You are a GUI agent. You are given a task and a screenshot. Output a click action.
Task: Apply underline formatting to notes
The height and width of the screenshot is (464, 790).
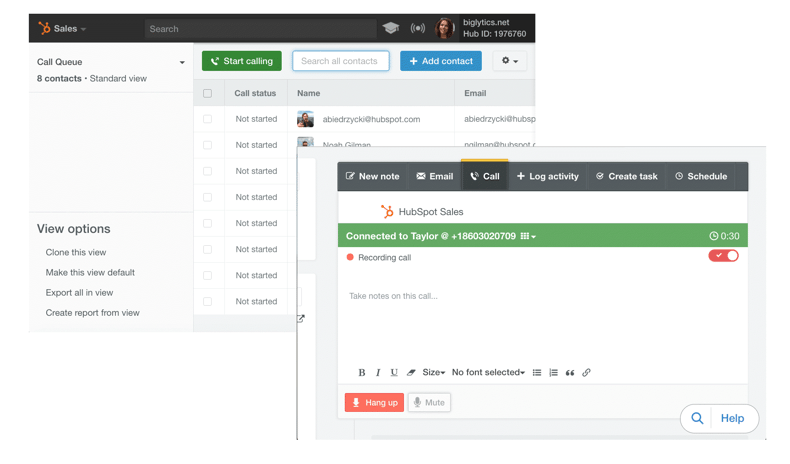[394, 373]
